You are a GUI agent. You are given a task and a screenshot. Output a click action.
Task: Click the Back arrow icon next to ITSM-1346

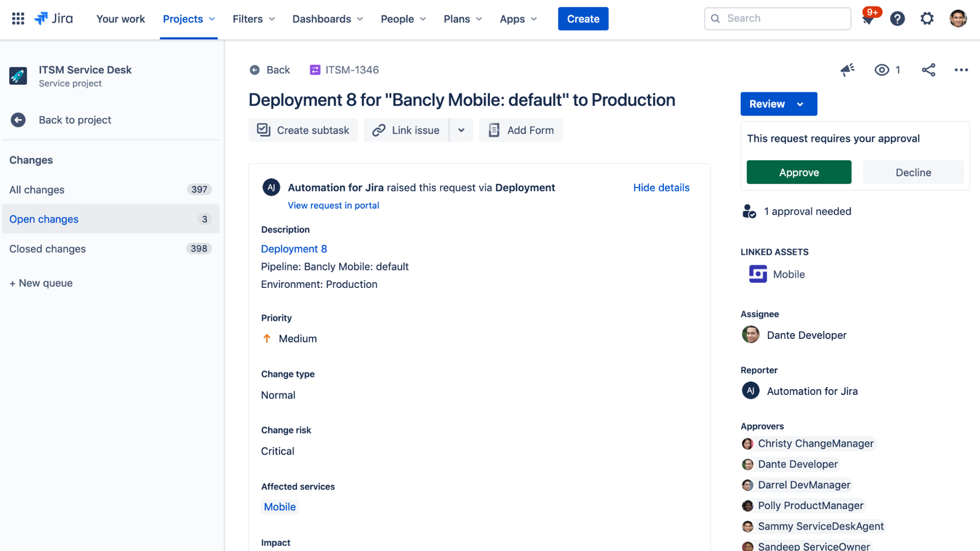pos(255,70)
